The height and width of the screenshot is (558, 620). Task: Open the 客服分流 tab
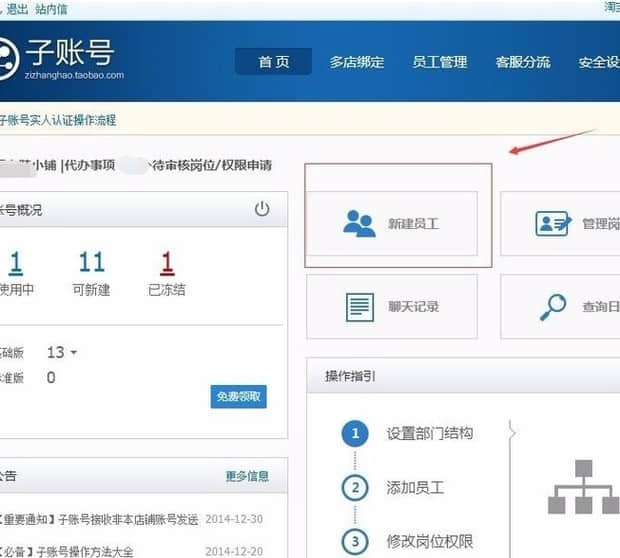(x=522, y=62)
